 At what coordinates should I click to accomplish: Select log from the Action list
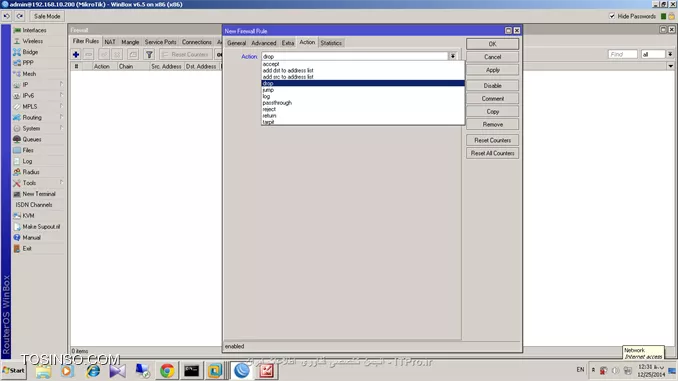[363, 96]
